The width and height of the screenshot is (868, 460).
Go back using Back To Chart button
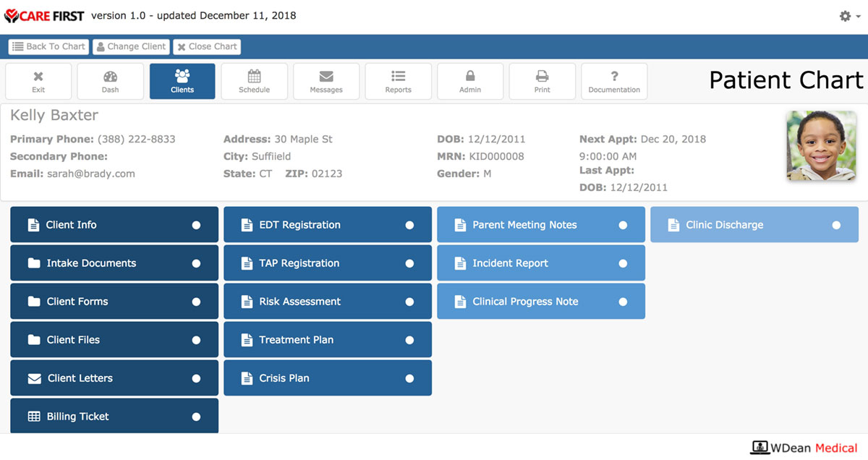[x=48, y=46]
